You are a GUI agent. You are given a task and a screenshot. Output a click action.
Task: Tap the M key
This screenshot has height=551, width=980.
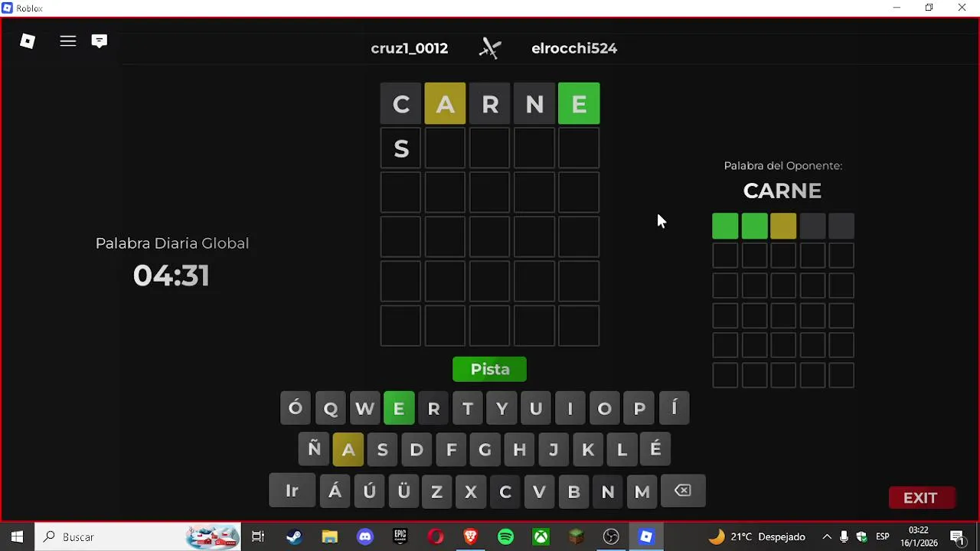(x=642, y=491)
